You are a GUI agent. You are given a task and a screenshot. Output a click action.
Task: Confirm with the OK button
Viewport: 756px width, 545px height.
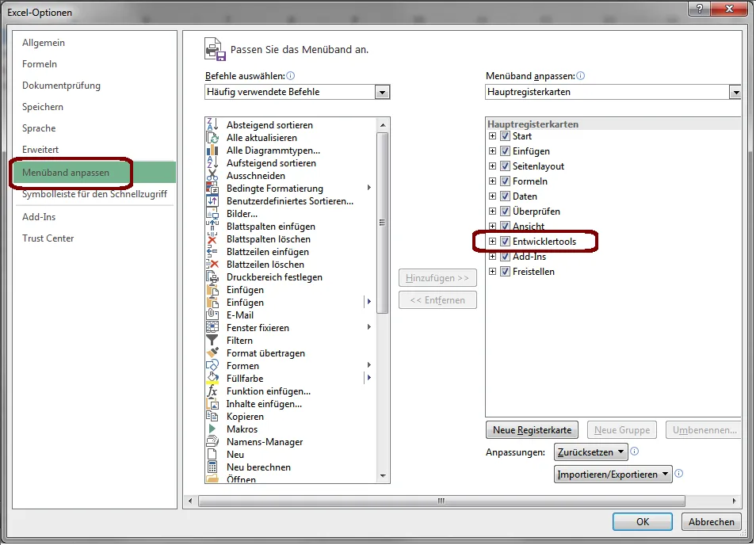click(642, 521)
